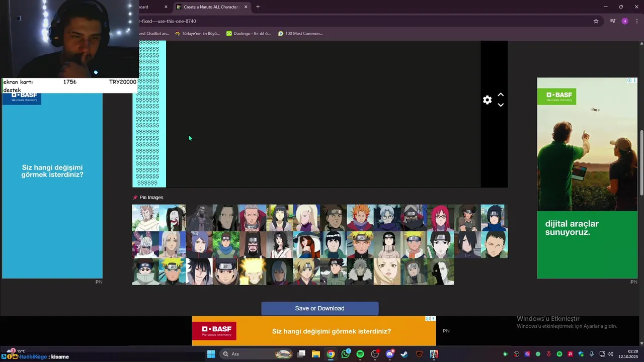Image resolution: width=644 pixels, height=362 pixels.
Task: Select Tsunade thumbnail
Action: click(x=387, y=271)
